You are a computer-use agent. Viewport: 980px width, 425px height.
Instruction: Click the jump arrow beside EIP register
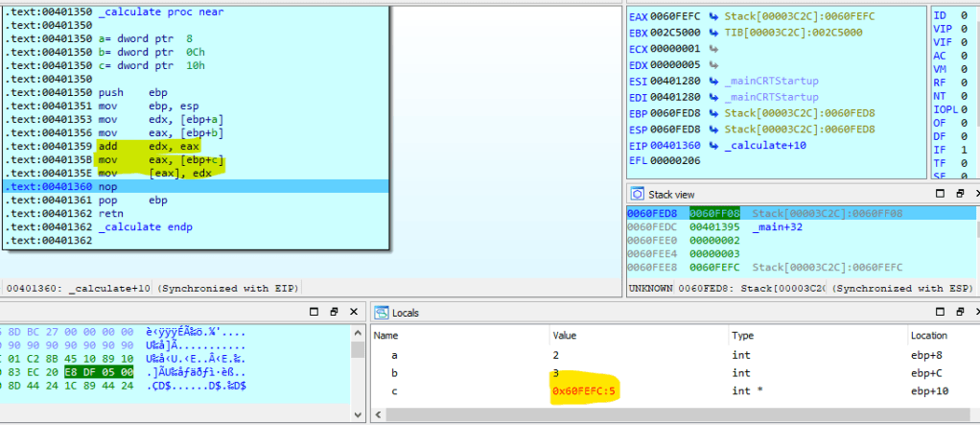(715, 145)
